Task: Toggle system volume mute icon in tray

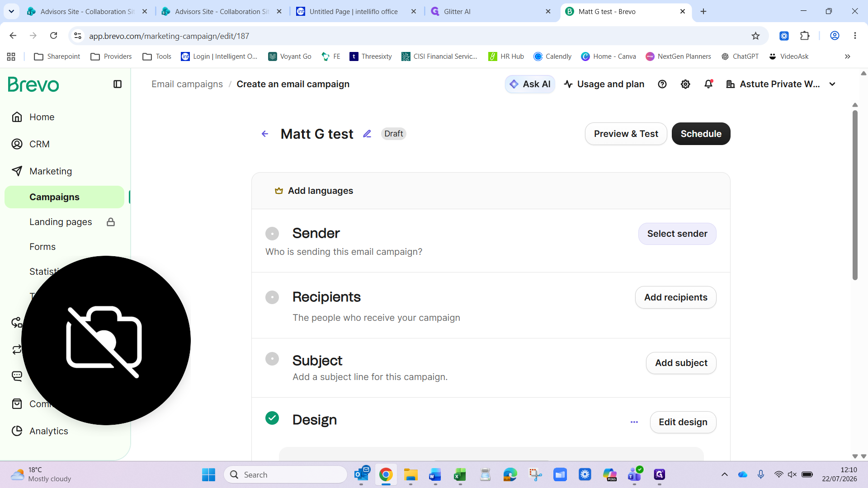Action: tap(792, 474)
